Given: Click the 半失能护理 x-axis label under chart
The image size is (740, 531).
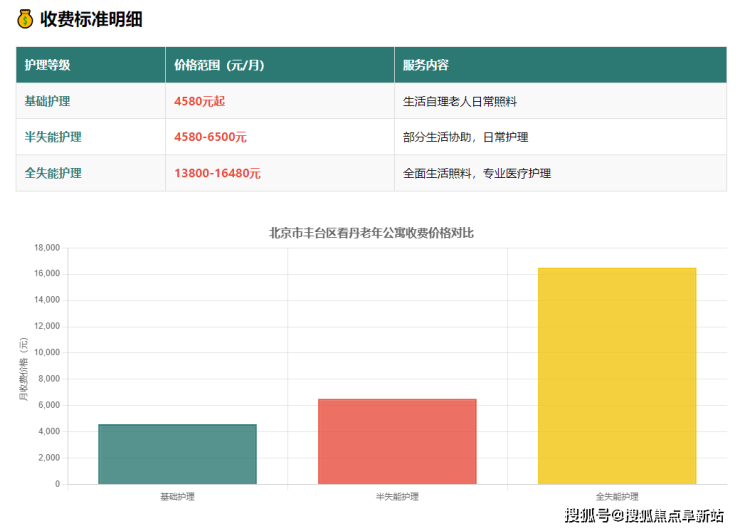Looking at the screenshot, I should 397,496.
